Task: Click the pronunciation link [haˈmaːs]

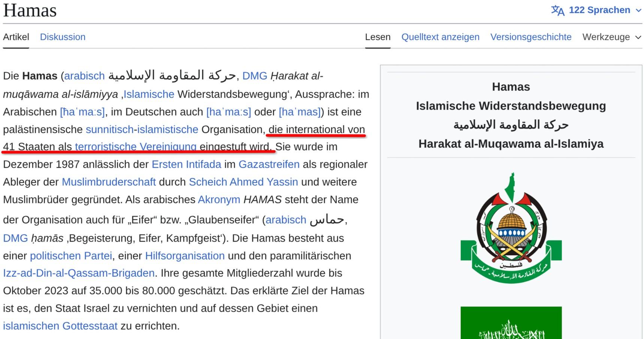Action: point(229,112)
